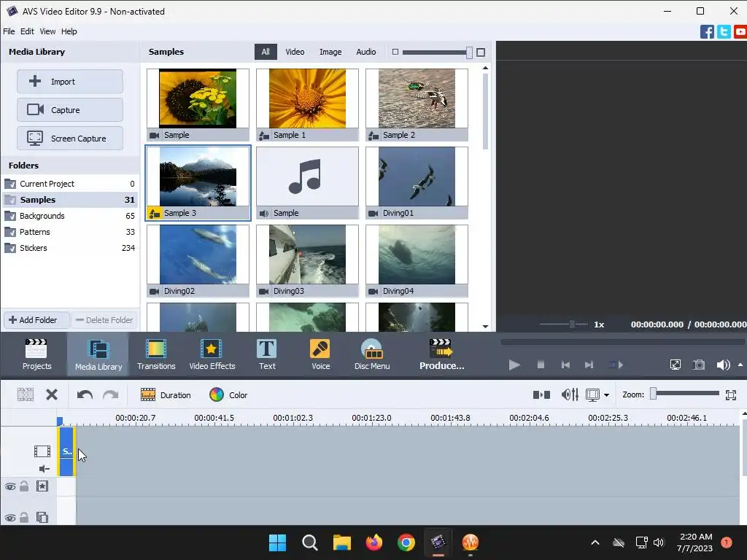Go to next frame

(589, 365)
